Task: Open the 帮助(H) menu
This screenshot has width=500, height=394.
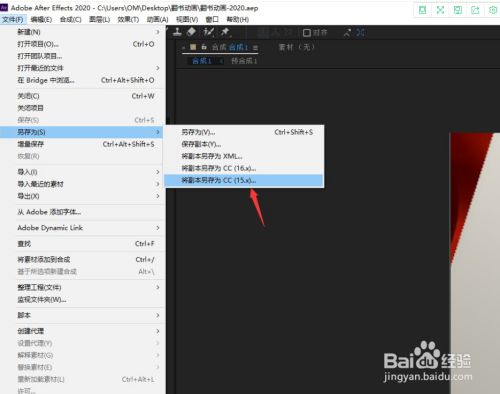Action: click(238, 19)
